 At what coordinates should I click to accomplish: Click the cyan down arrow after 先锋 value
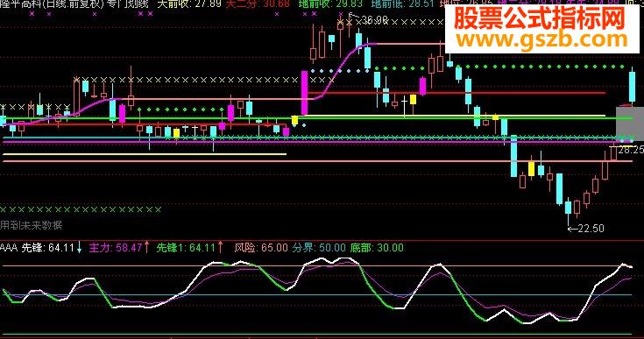[x=79, y=248]
